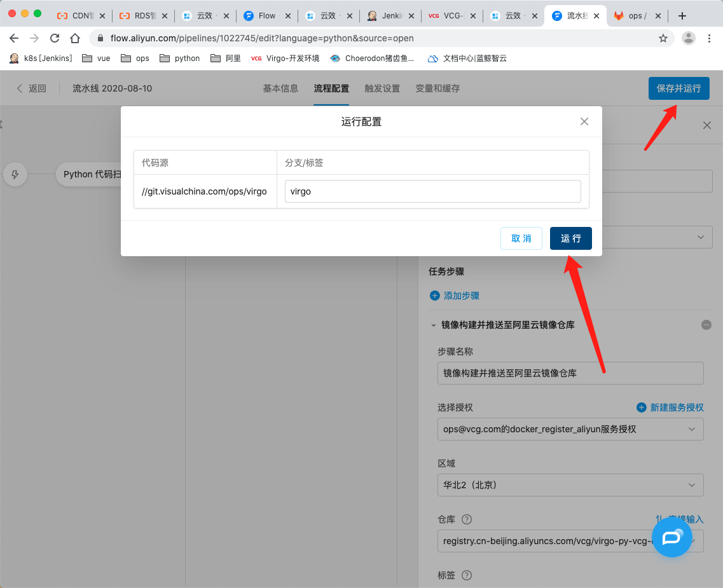Open the Choerodon猪齿鱼 bookmark
Viewport: 723px width, 588px height.
point(373,58)
